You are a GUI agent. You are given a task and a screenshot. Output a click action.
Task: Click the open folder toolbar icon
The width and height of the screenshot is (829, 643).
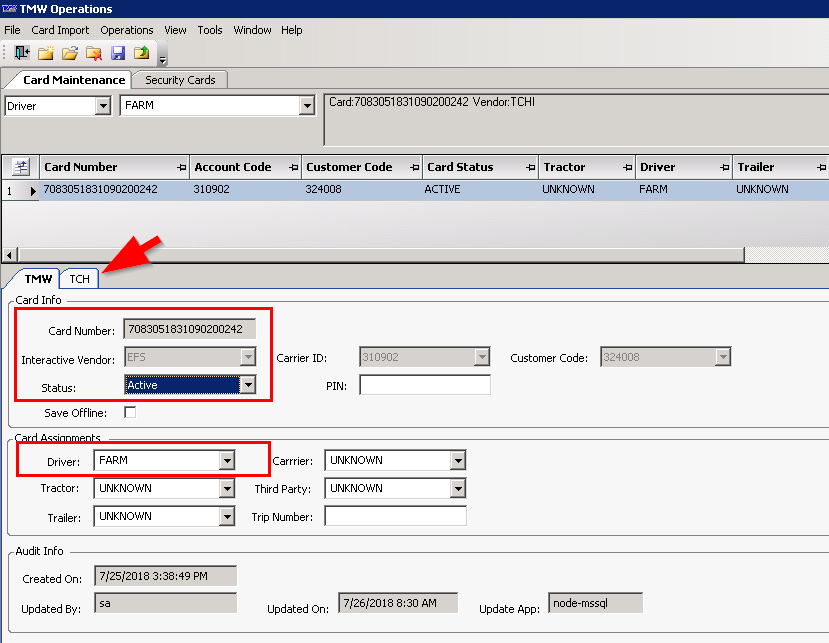[70, 53]
